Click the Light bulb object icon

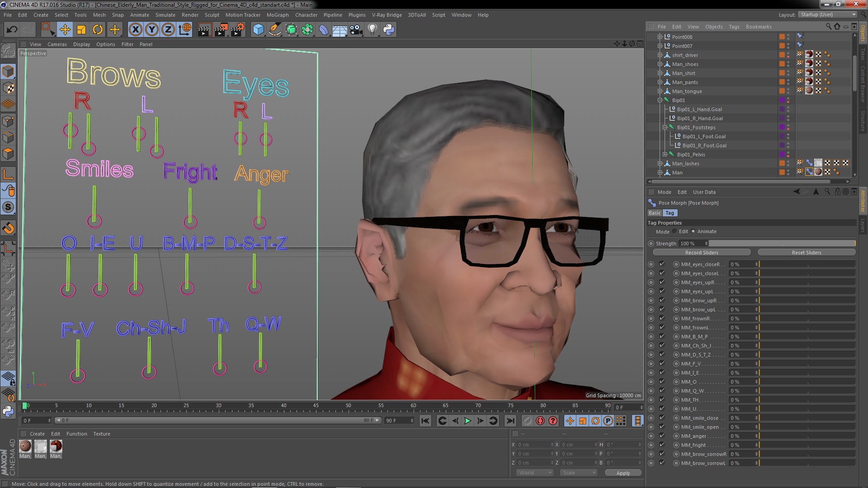pos(372,30)
